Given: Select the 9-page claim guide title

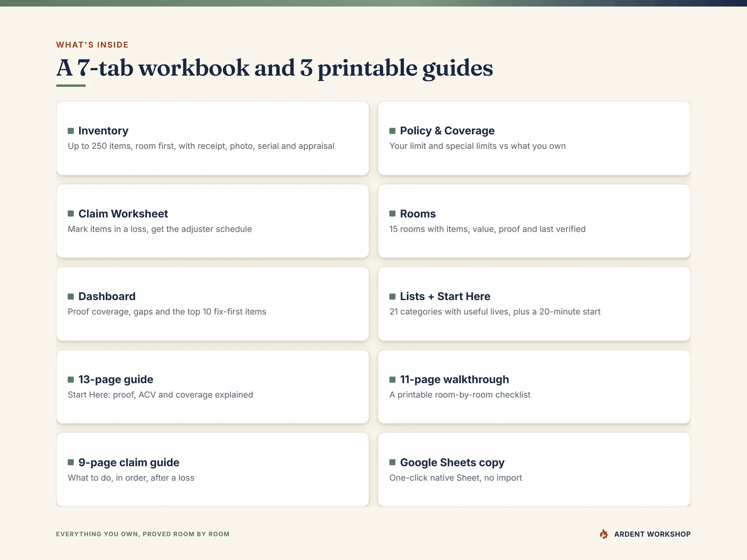Looking at the screenshot, I should pyautogui.click(x=129, y=462).
